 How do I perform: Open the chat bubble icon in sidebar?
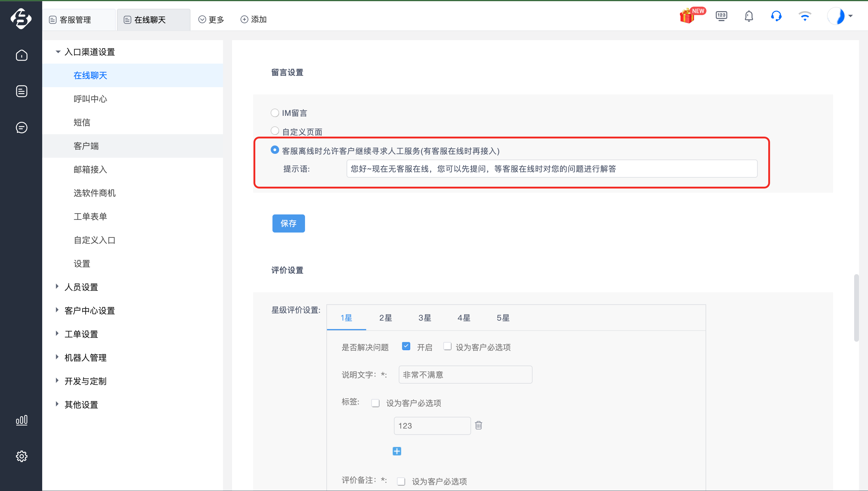[x=22, y=128]
